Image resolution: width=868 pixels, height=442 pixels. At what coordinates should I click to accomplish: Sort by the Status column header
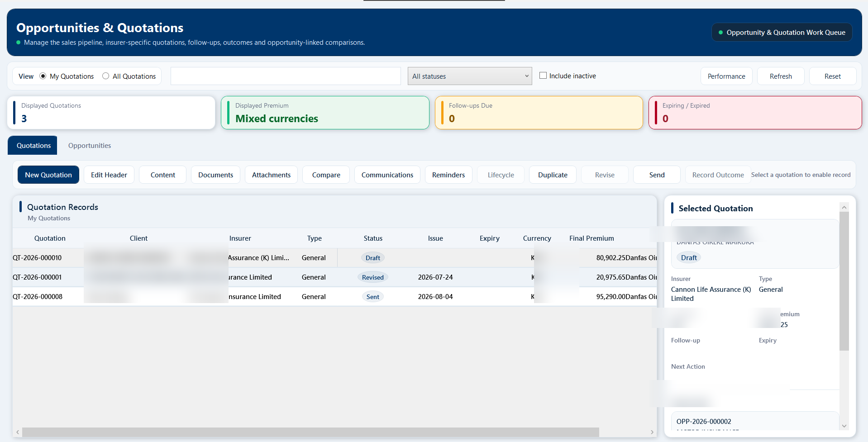click(x=373, y=238)
